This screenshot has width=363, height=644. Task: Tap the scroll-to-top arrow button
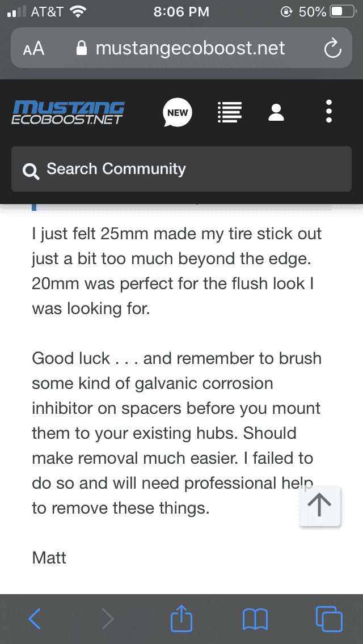(x=320, y=506)
